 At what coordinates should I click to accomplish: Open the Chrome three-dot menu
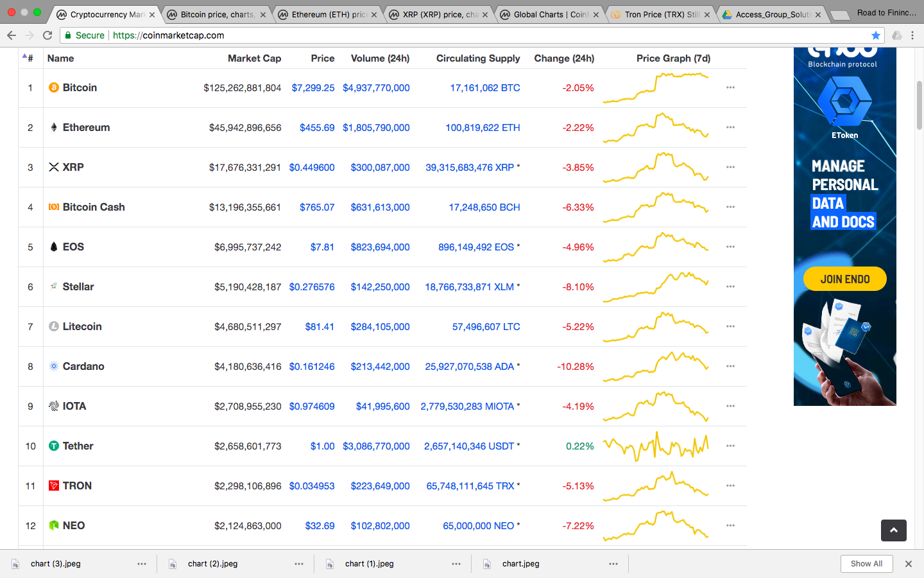(912, 35)
